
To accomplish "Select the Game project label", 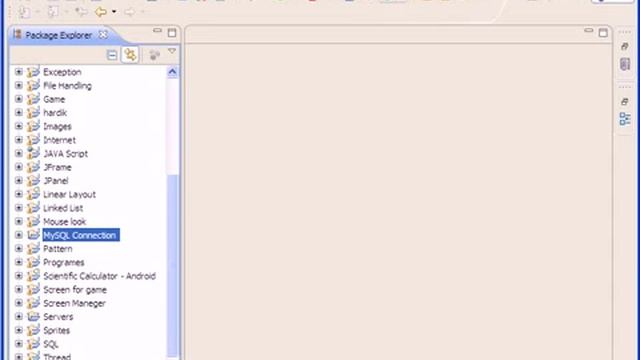I will [x=54, y=99].
